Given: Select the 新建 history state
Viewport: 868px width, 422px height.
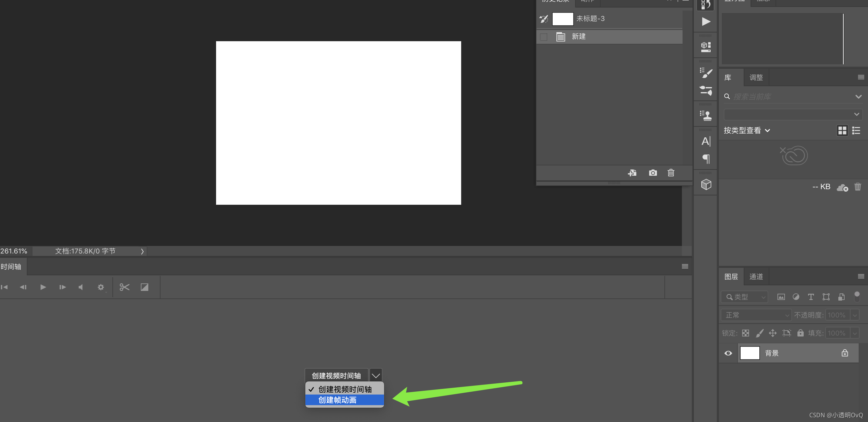Looking at the screenshot, I should tap(609, 37).
